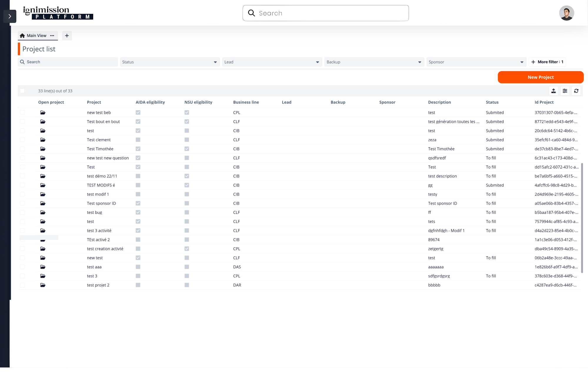Click the top global Search field
The image size is (588, 374).
point(325,13)
